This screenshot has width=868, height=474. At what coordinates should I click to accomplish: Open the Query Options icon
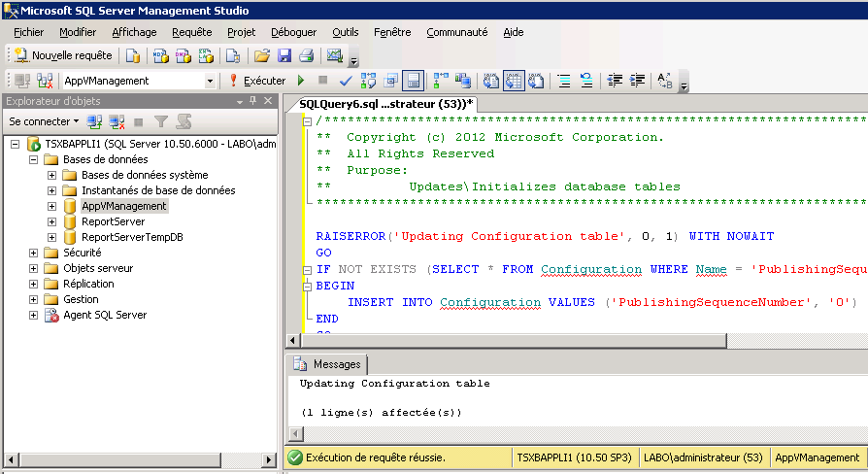pyautogui.click(x=391, y=81)
